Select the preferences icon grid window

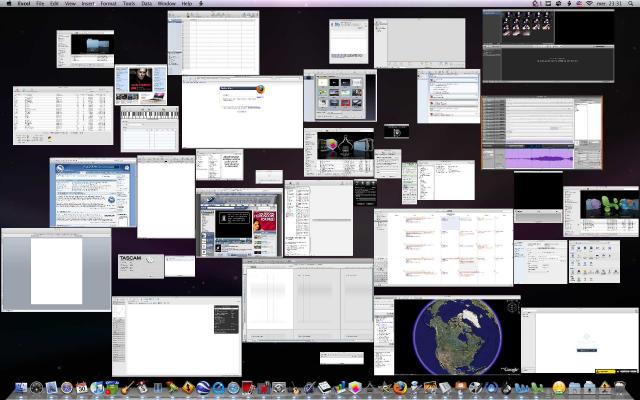pyautogui.click(x=594, y=262)
